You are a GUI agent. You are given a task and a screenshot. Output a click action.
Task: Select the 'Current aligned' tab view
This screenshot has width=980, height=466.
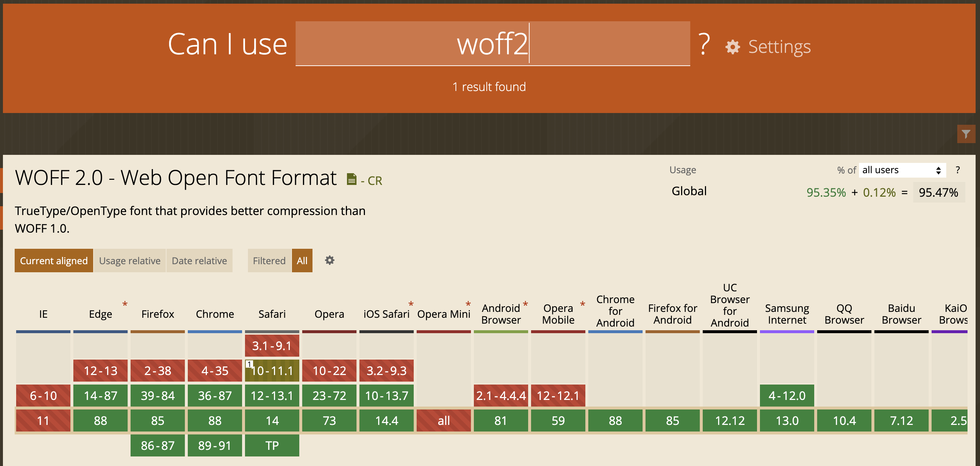pos(54,260)
